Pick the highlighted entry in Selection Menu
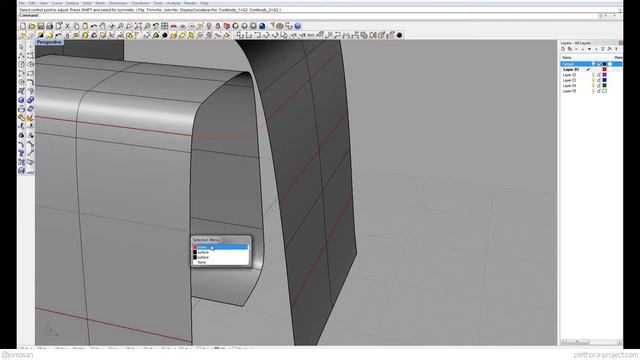The image size is (640, 360). click(220, 247)
